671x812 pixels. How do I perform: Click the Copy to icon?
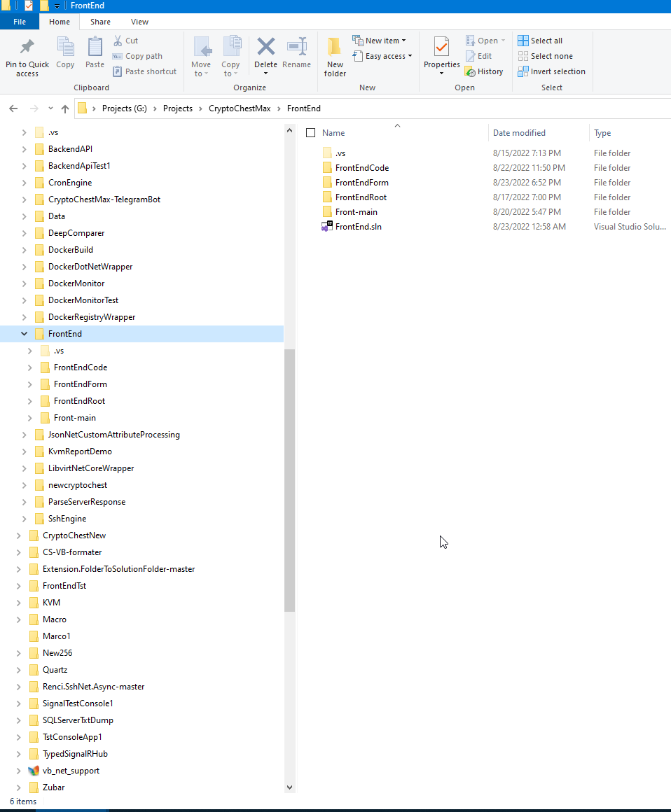tap(232, 46)
